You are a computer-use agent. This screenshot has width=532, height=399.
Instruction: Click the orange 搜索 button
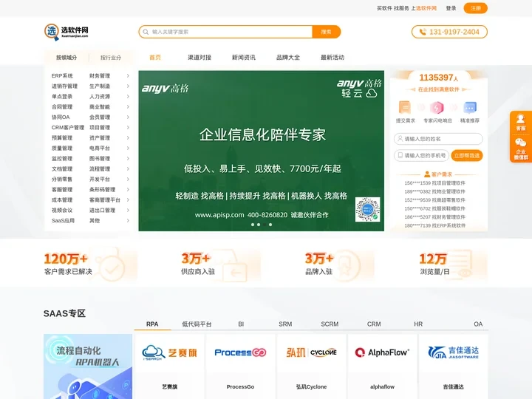pos(327,32)
